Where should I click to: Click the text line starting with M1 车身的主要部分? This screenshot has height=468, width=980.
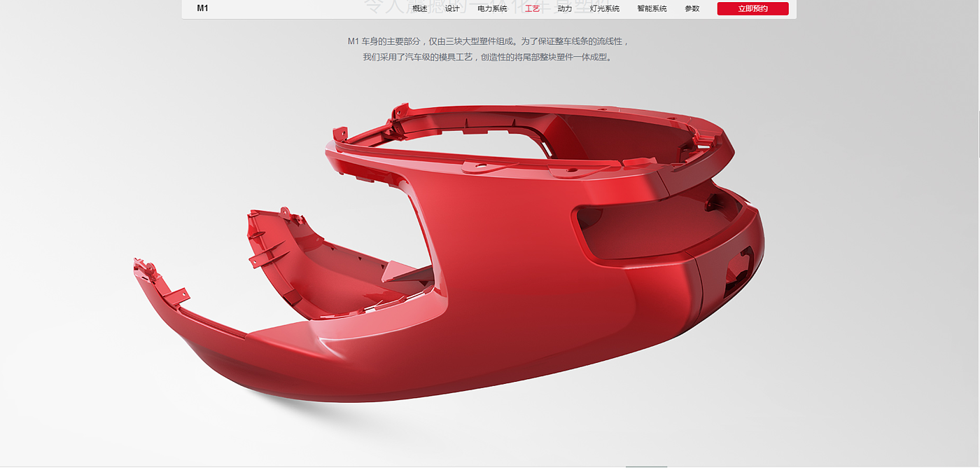(488, 41)
